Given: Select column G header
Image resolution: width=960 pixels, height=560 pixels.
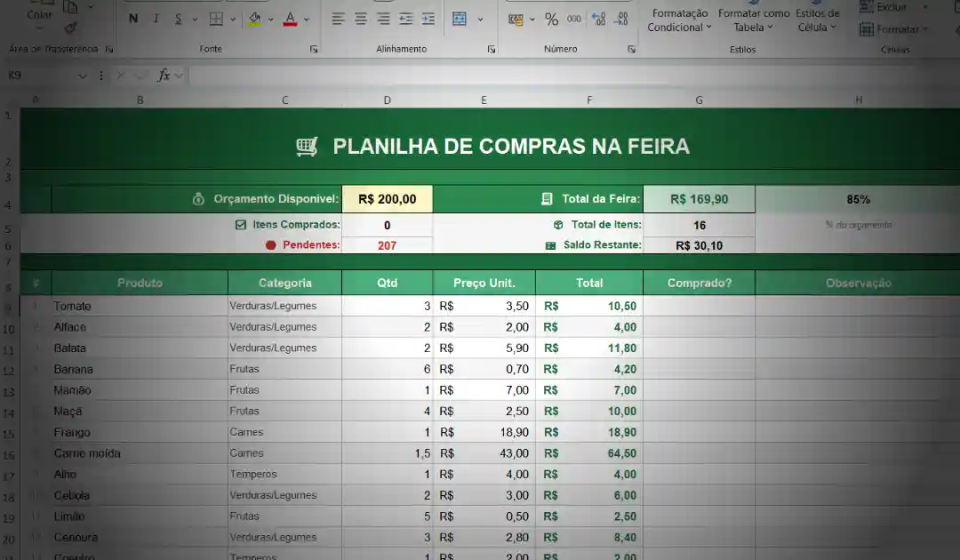Looking at the screenshot, I should [700, 100].
